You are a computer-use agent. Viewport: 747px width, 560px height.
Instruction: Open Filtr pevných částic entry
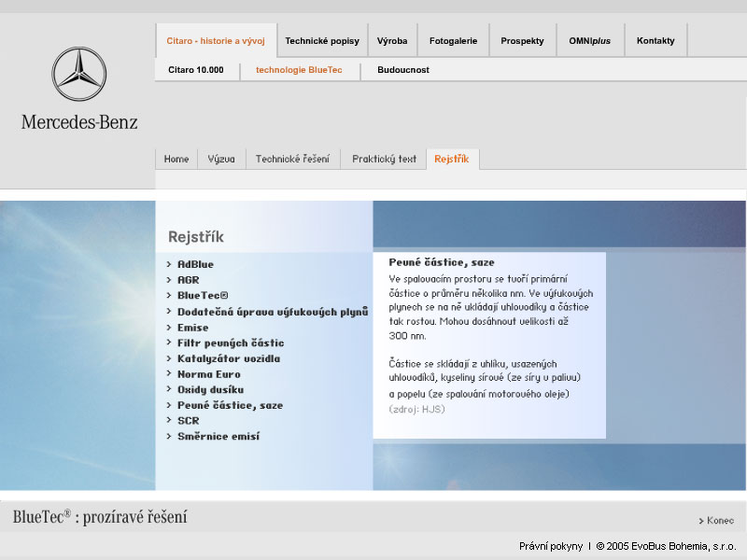point(231,343)
